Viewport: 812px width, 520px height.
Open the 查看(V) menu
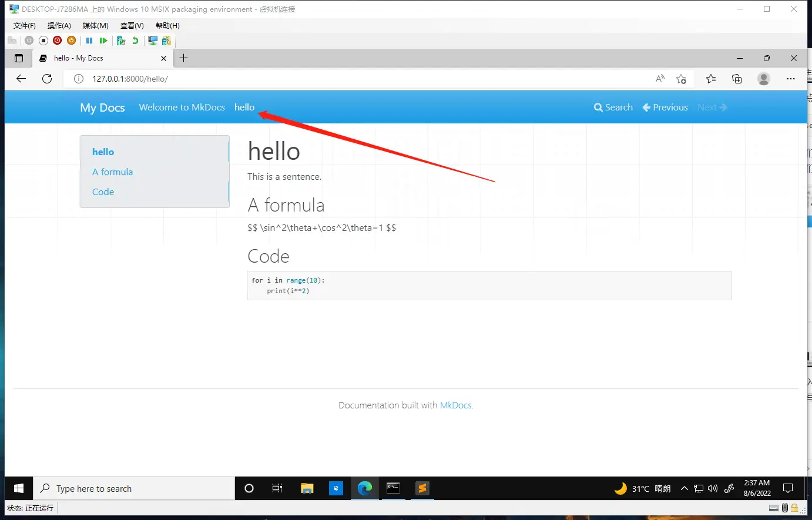(x=132, y=26)
